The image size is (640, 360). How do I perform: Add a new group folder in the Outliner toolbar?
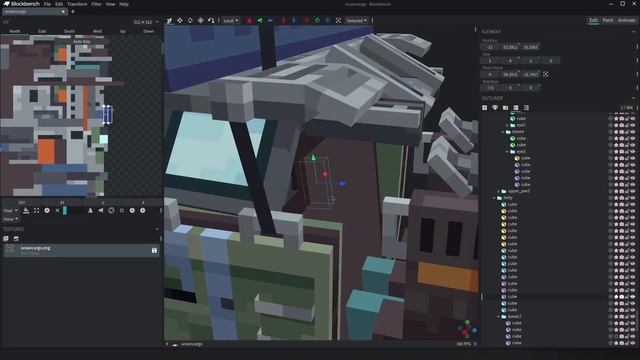coord(505,108)
